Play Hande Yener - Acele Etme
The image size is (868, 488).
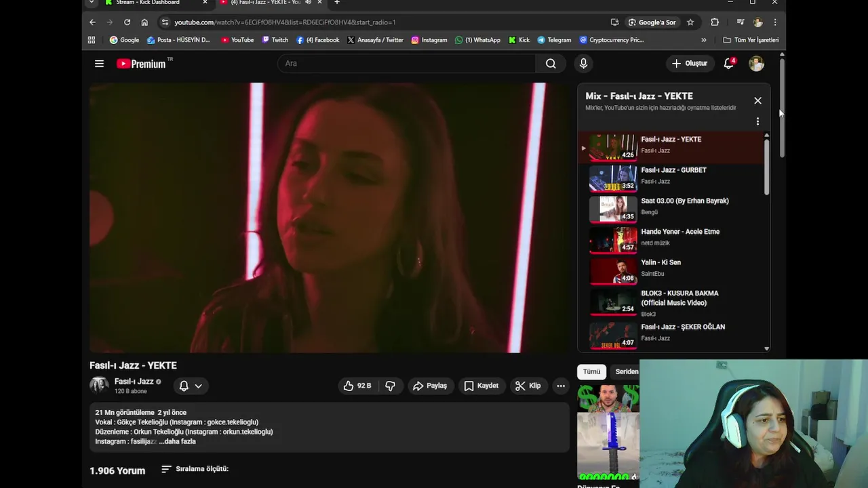(673, 240)
